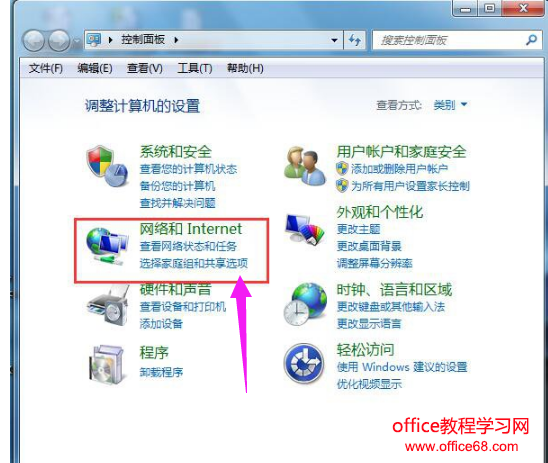Open the User Accounts people icon
Viewport: 548px width, 463px height.
point(305,166)
